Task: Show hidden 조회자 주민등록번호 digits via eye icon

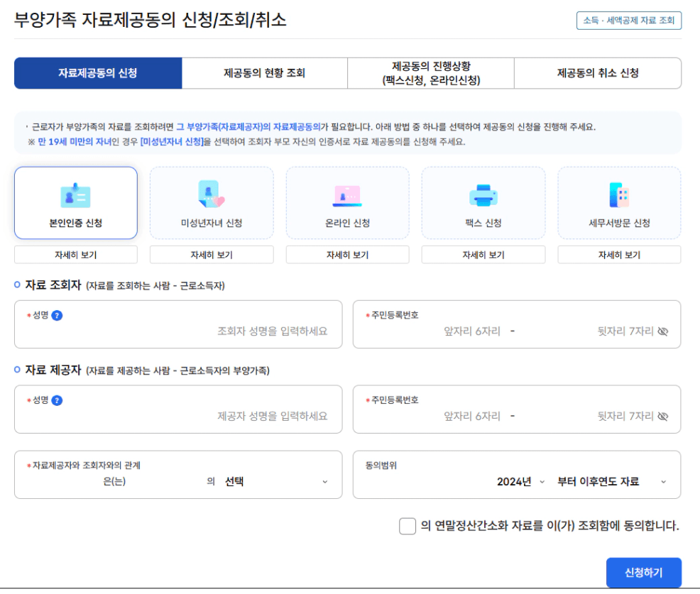Action: [663, 331]
